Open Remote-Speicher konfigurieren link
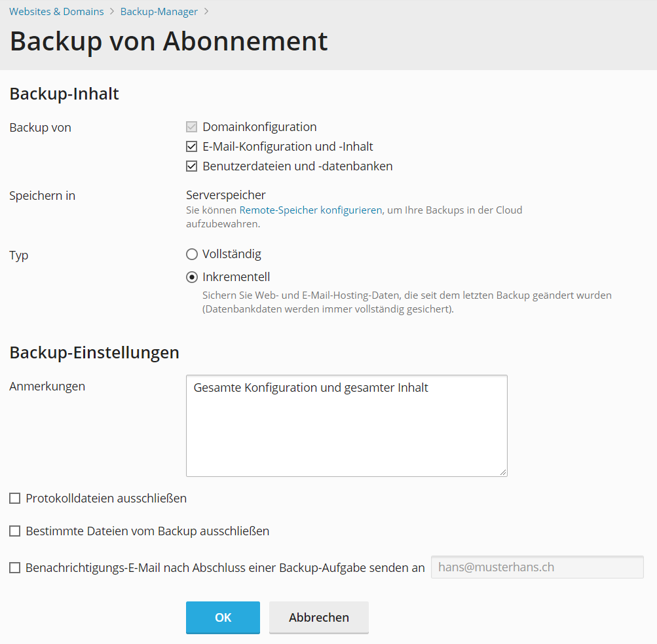The width and height of the screenshot is (657, 644). 310,210
